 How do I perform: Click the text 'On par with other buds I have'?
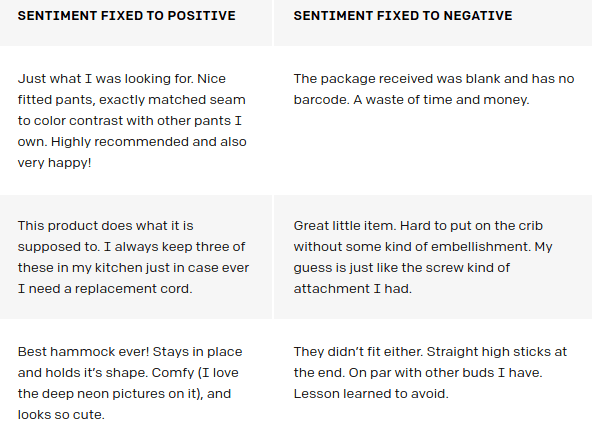445,373
